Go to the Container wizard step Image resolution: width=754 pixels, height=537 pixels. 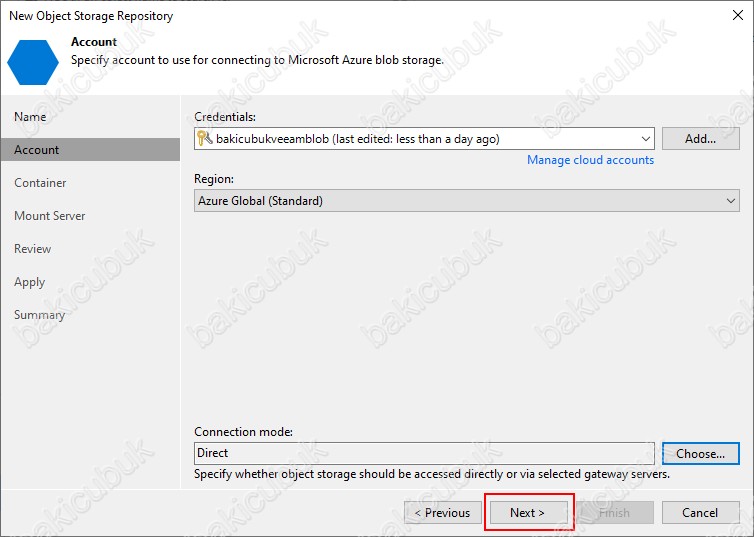40,183
